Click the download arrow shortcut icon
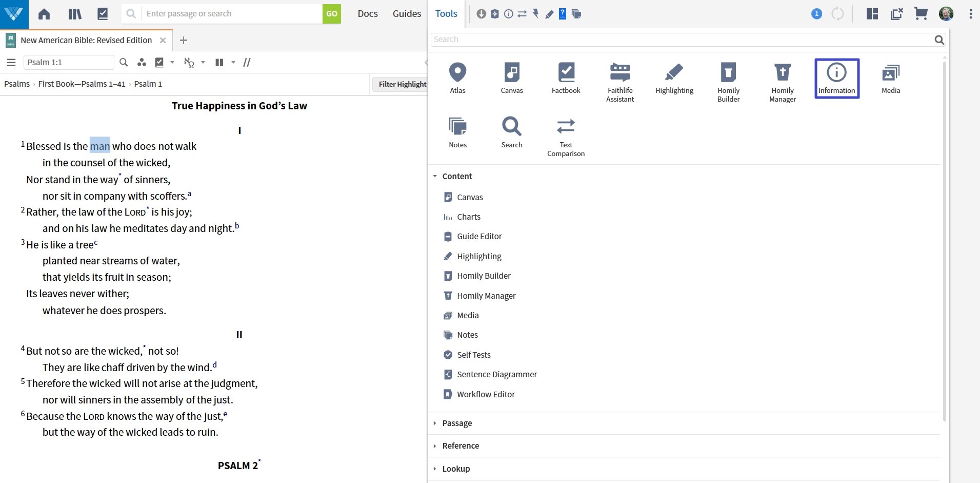 click(x=481, y=14)
